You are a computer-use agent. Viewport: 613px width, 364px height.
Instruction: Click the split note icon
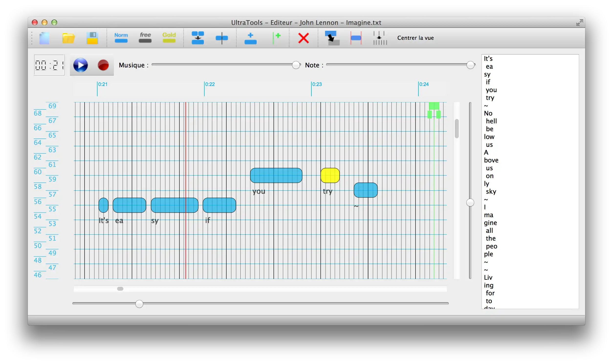[x=222, y=38]
